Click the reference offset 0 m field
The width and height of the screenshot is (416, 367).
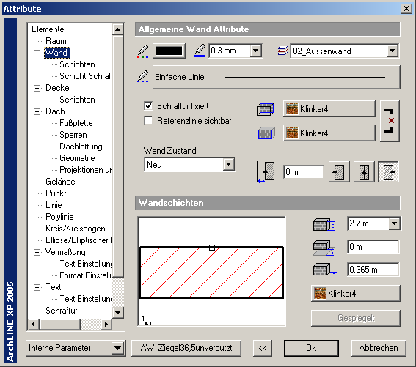coord(303,172)
